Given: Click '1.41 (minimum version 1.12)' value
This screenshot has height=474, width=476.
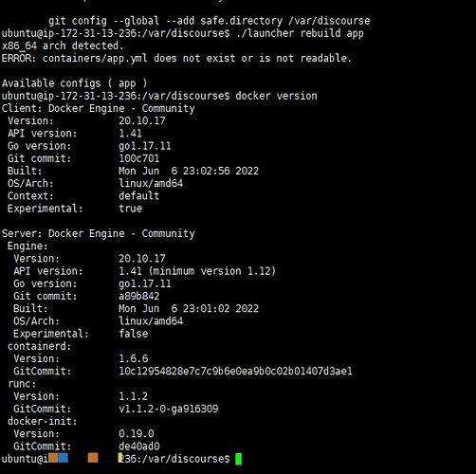Looking at the screenshot, I should click(x=197, y=271).
